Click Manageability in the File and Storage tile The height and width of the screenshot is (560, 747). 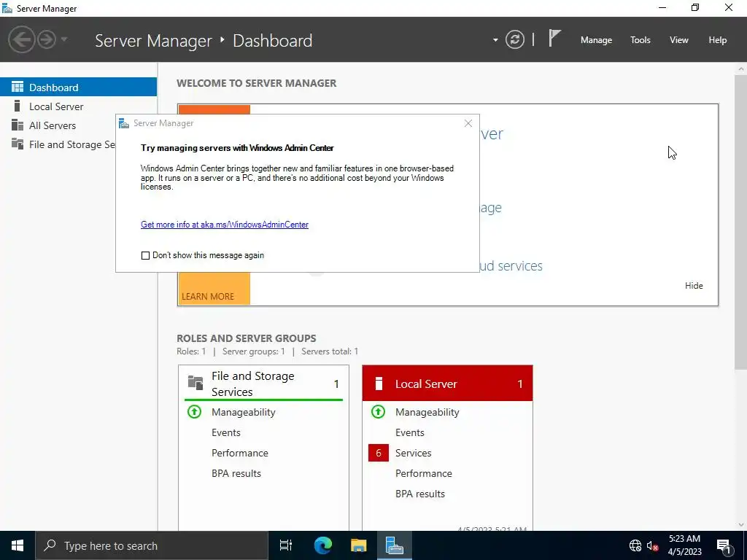pos(244,412)
